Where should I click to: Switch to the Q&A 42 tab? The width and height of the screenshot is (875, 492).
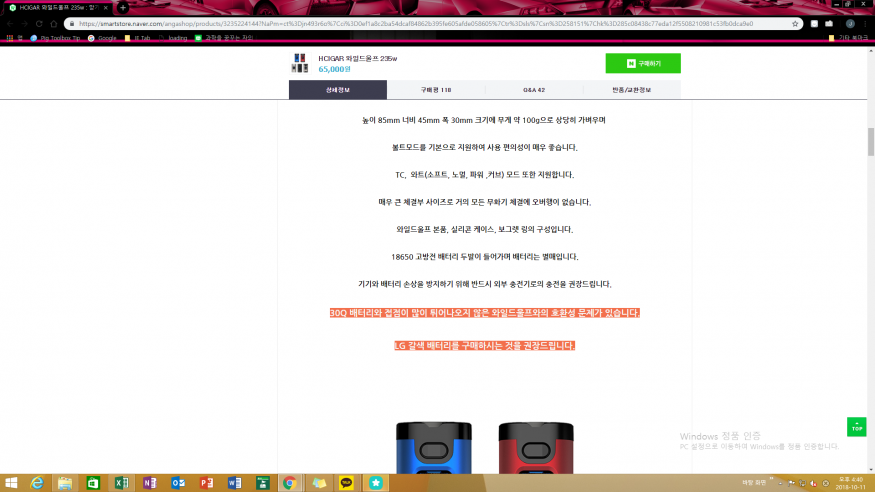click(x=534, y=90)
